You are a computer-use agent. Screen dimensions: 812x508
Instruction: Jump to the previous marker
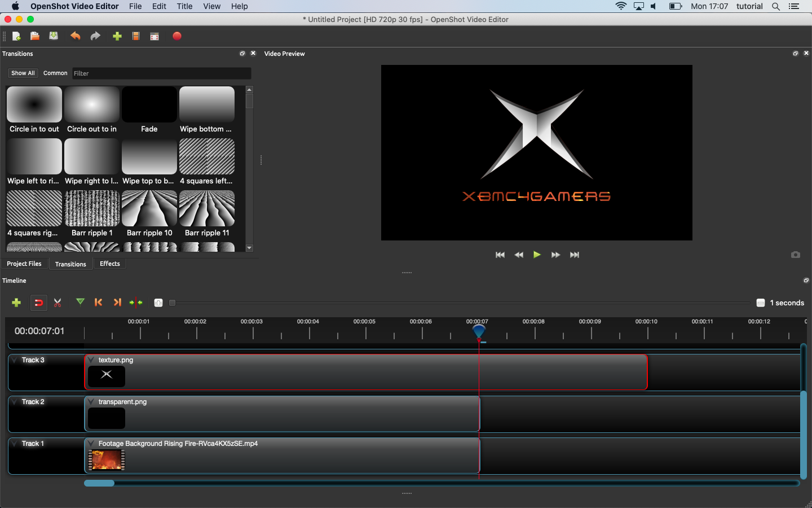[x=99, y=303]
